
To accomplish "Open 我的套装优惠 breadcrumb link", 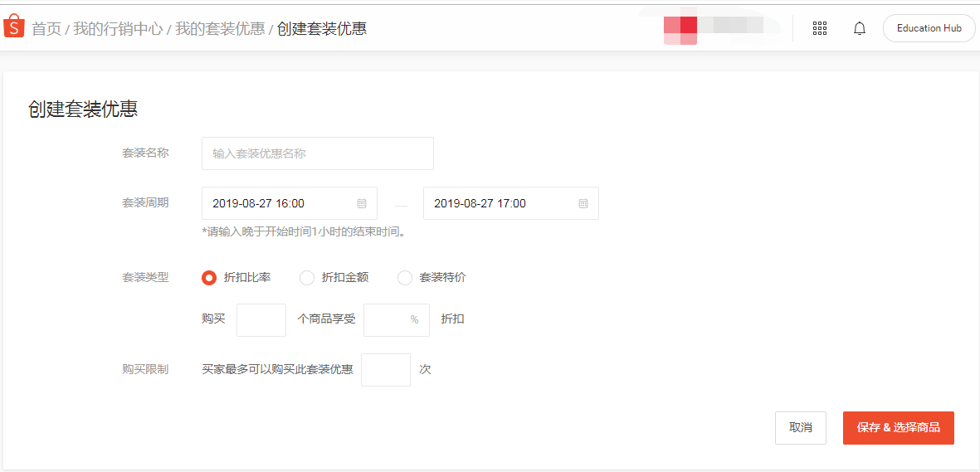I will click(x=220, y=29).
